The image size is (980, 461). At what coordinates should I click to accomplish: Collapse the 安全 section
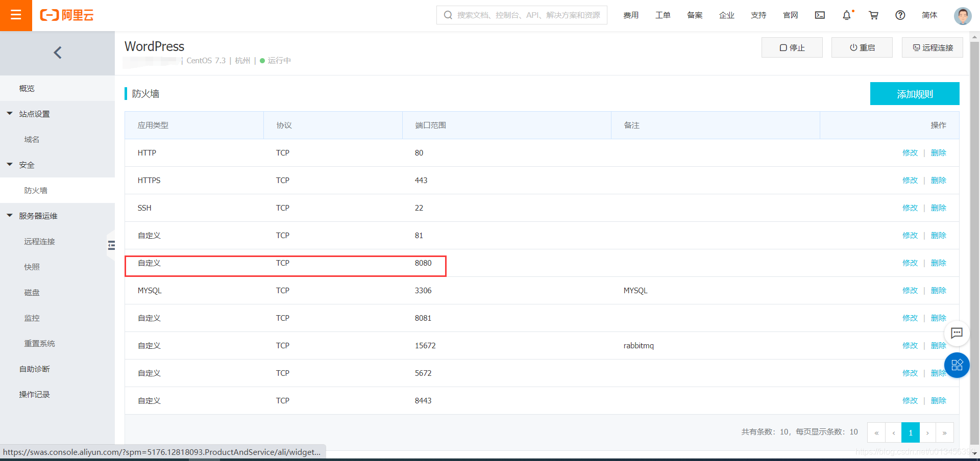(x=10, y=165)
